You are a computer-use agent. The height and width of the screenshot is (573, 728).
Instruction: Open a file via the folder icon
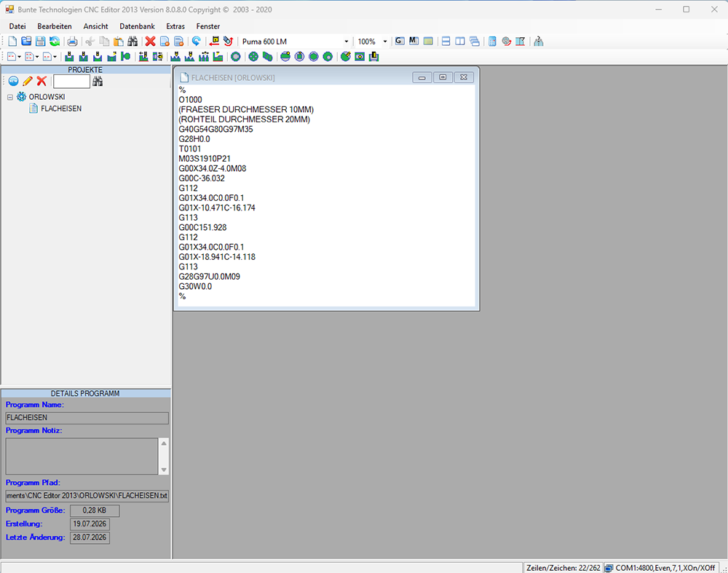[26, 42]
